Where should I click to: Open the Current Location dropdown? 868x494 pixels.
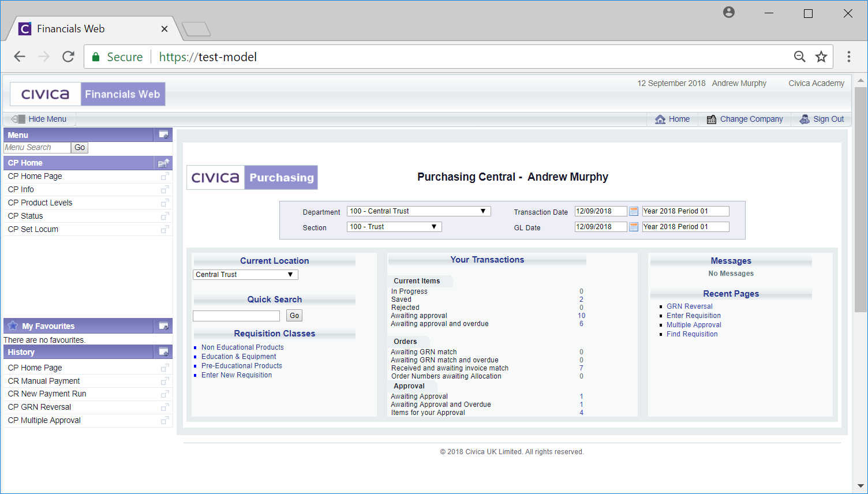tap(245, 275)
